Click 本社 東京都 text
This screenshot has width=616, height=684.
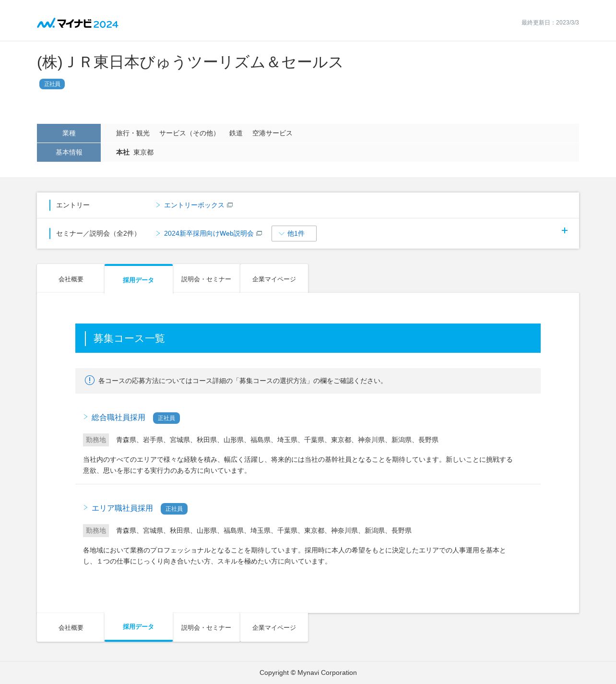135,152
